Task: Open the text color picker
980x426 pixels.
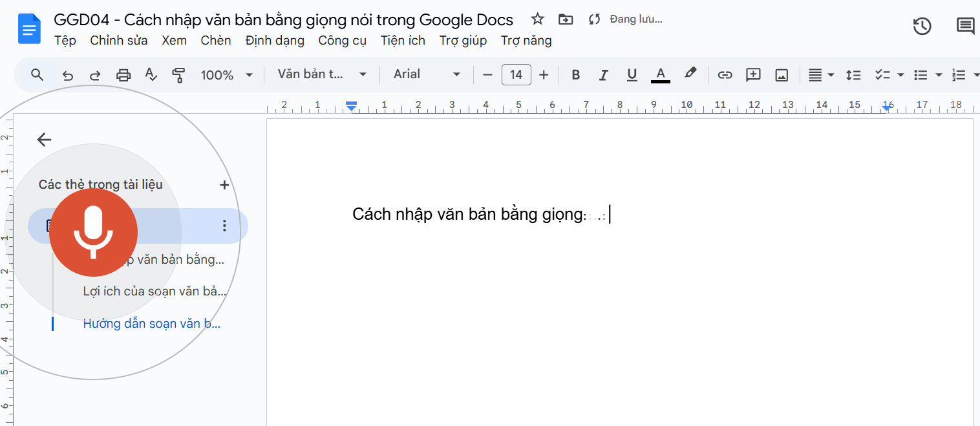Action: 660,74
